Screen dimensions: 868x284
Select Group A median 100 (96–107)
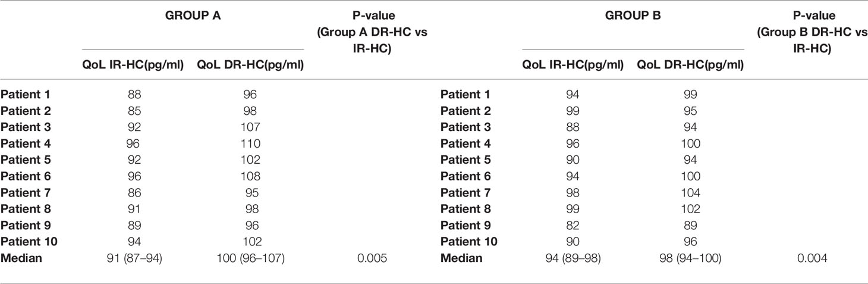[251, 258]
